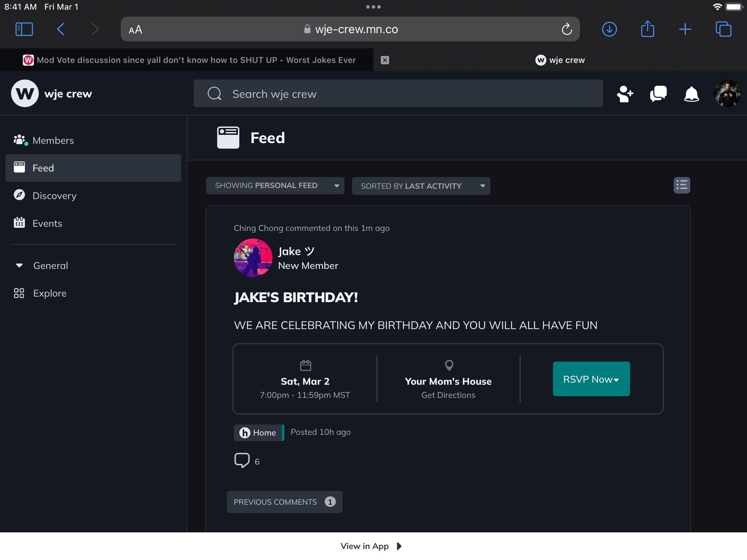Open the chat messages icon
Viewport: 747px width, 560px height.
pyautogui.click(x=658, y=94)
